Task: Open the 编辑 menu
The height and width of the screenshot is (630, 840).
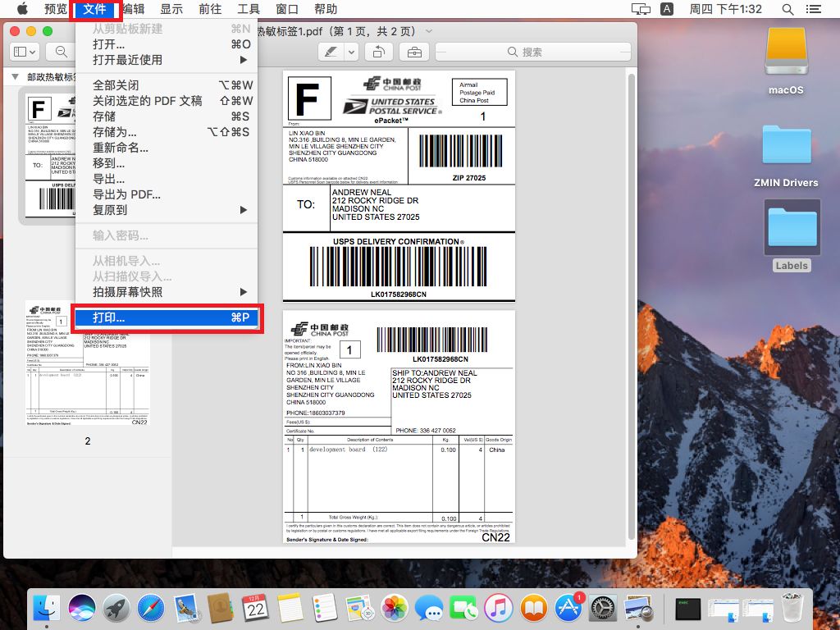Action: pyautogui.click(x=133, y=9)
